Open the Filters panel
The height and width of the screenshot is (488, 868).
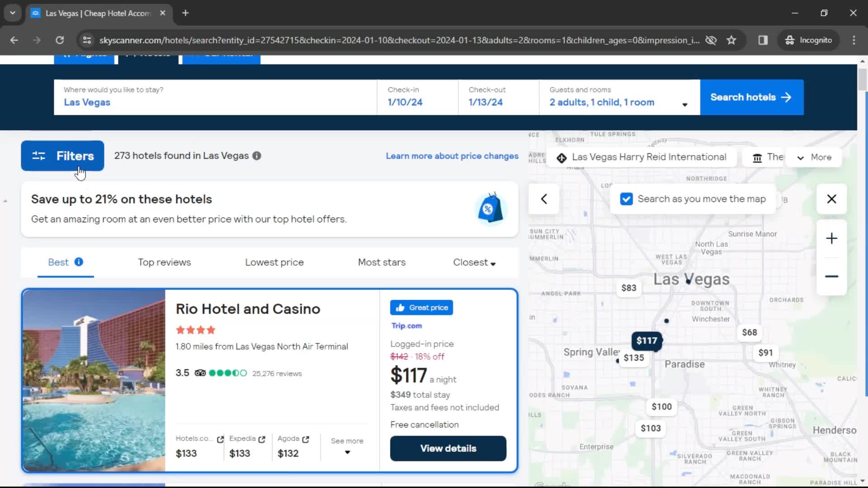click(x=62, y=156)
